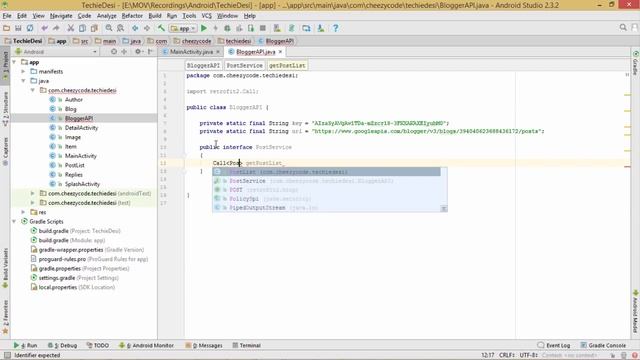The image size is (640, 360).
Task: Open the Android project view dropdown
Action: (x=56, y=52)
